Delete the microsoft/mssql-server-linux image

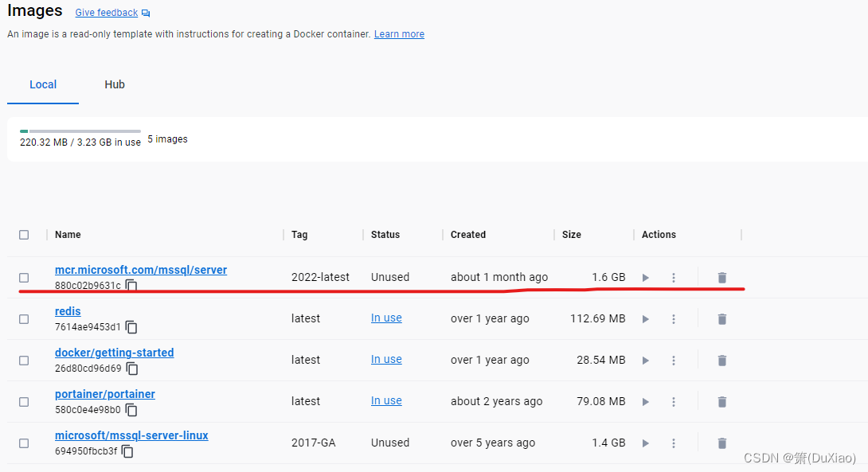[721, 443]
